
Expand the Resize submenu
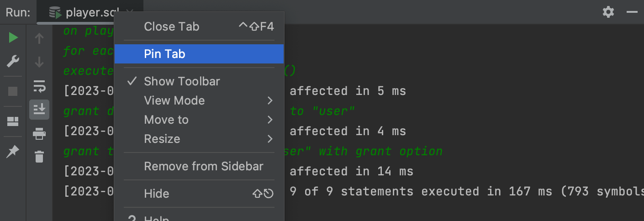199,139
